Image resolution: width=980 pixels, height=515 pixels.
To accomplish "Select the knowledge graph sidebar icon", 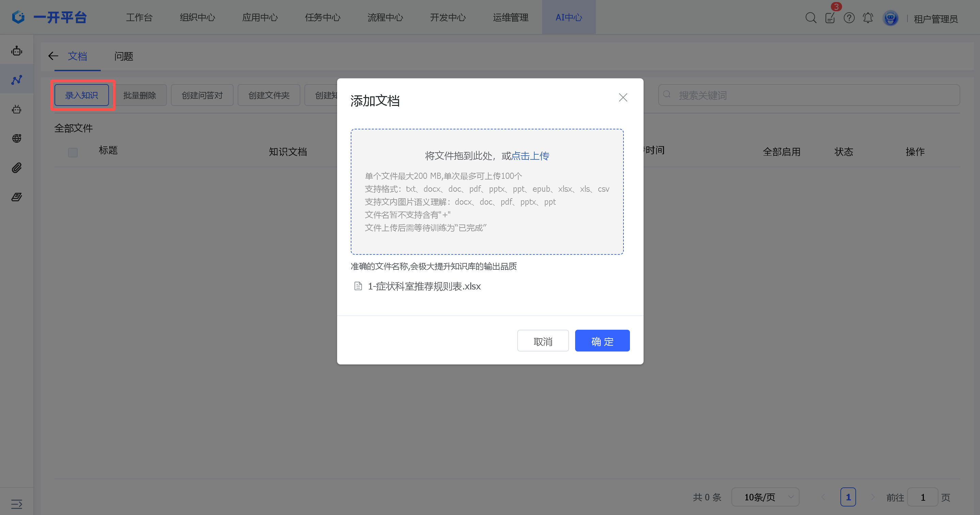I will (x=16, y=80).
